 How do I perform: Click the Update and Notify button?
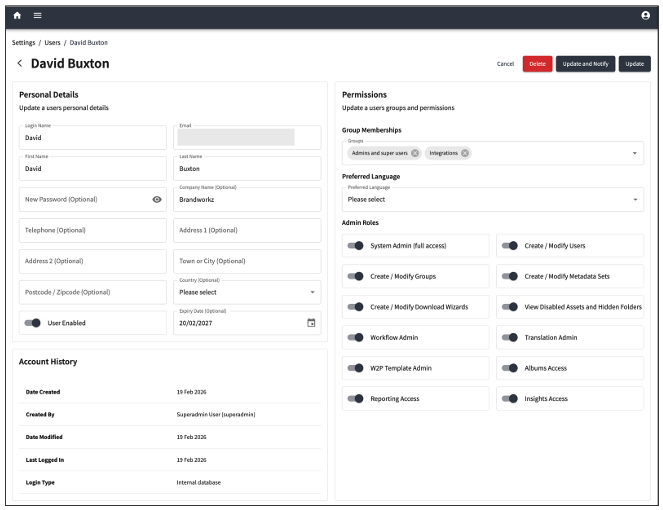coord(585,64)
